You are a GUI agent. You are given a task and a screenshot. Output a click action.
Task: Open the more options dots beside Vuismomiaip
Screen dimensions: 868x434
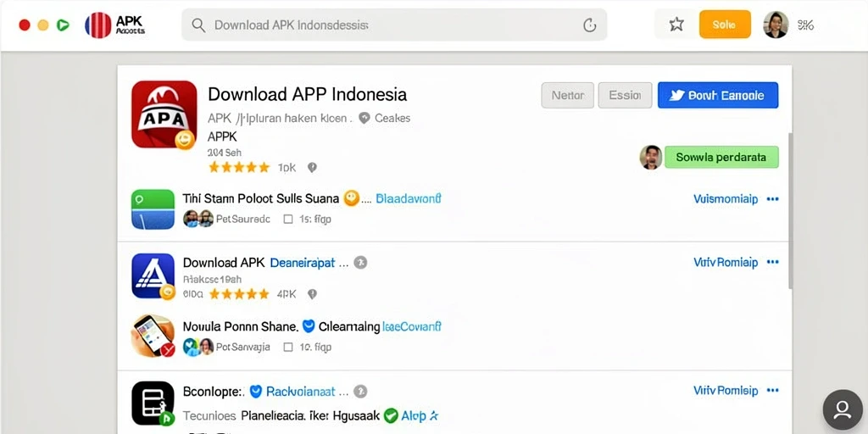772,198
